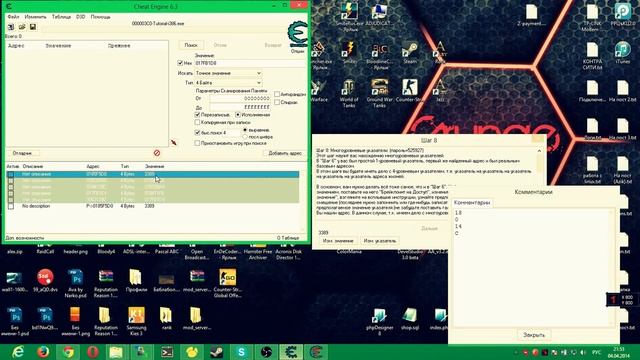The height and width of the screenshot is (360, 640).
Task: Enable Антирандом checkbox
Action: click(x=277, y=94)
